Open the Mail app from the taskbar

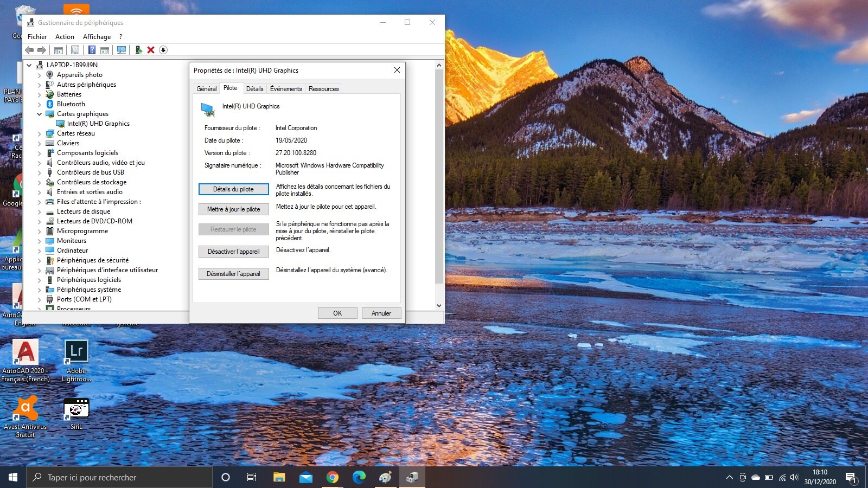(x=305, y=477)
